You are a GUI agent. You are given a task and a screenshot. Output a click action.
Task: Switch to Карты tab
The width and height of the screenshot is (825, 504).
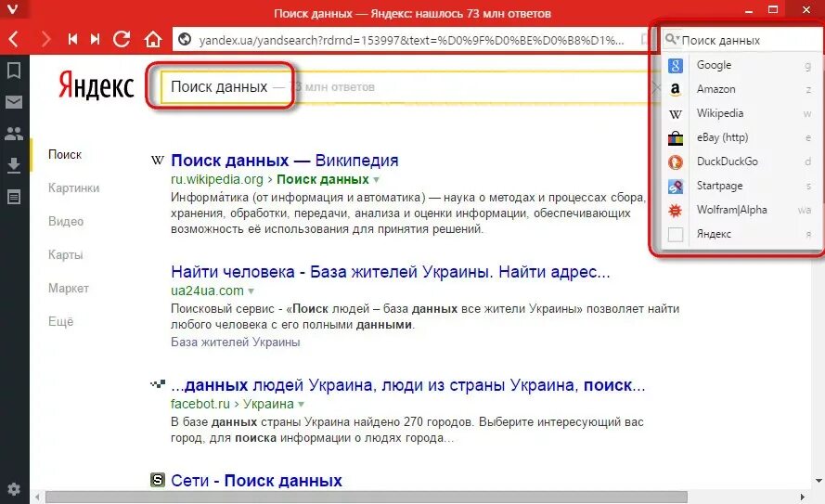tap(65, 254)
